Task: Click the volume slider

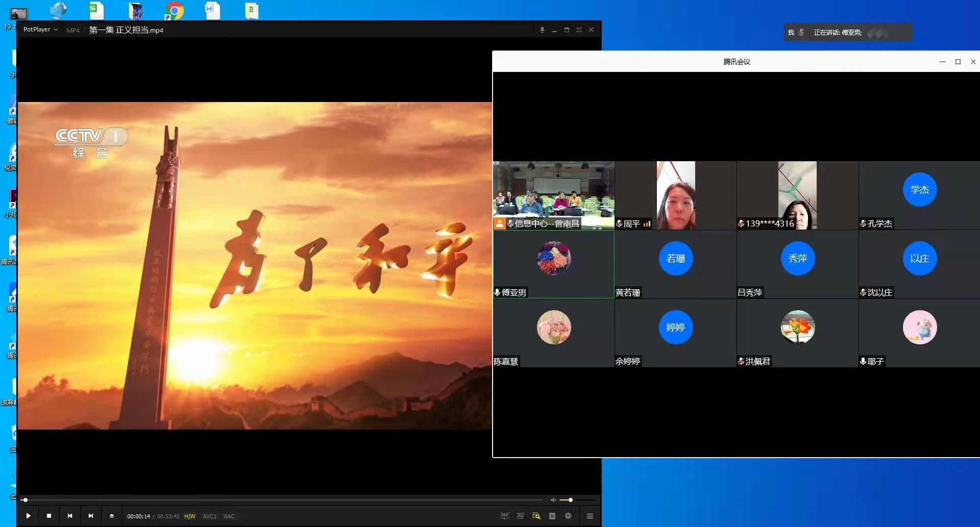Action: (577, 500)
